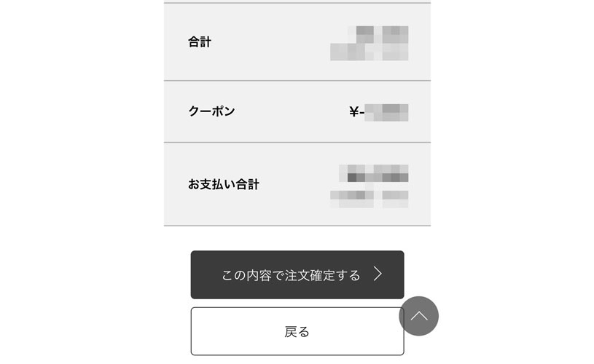Screen dimensions: 594x364
Task: Click the minus sign before the coupon amount
Action: pyautogui.click(x=362, y=112)
